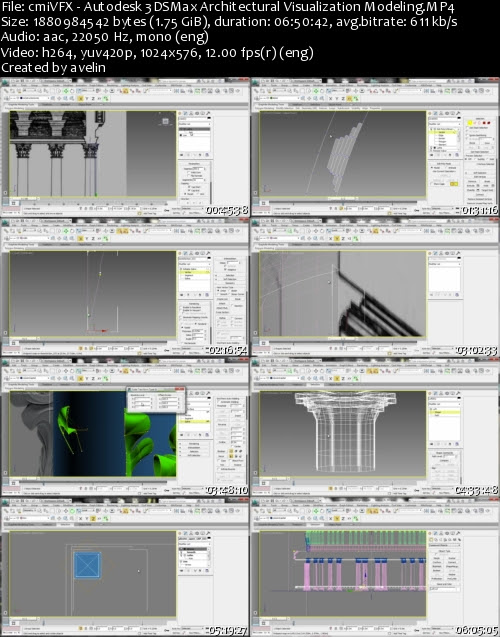View the frame stamped 03:48:10
The image size is (500, 637).
tap(125, 427)
